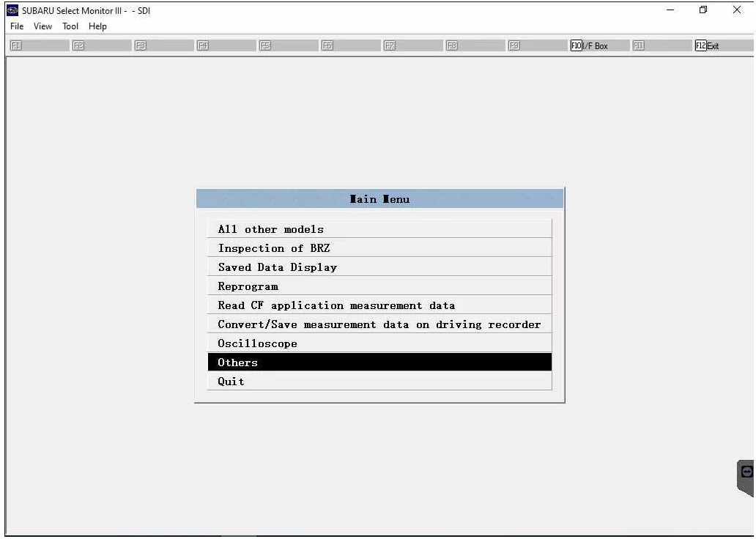This screenshot has width=756, height=539.
Task: Select 'Convert/Save measurement data on driving recorder'
Action: tap(379, 324)
